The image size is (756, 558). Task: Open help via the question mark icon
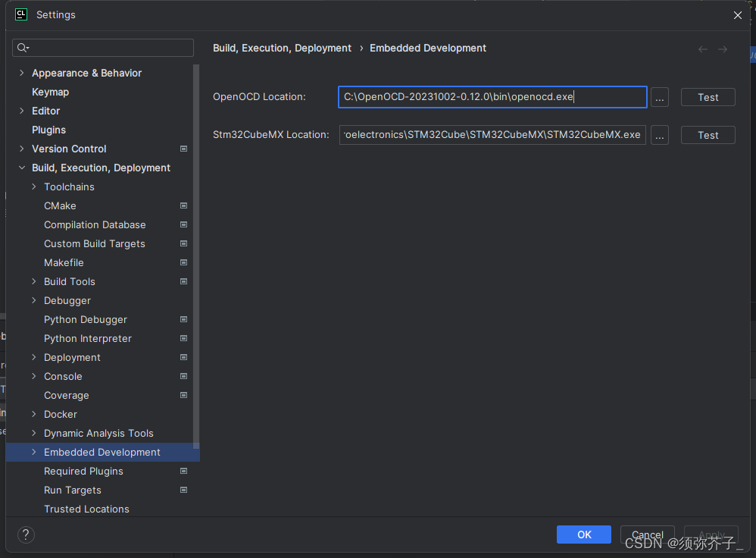coord(25,534)
